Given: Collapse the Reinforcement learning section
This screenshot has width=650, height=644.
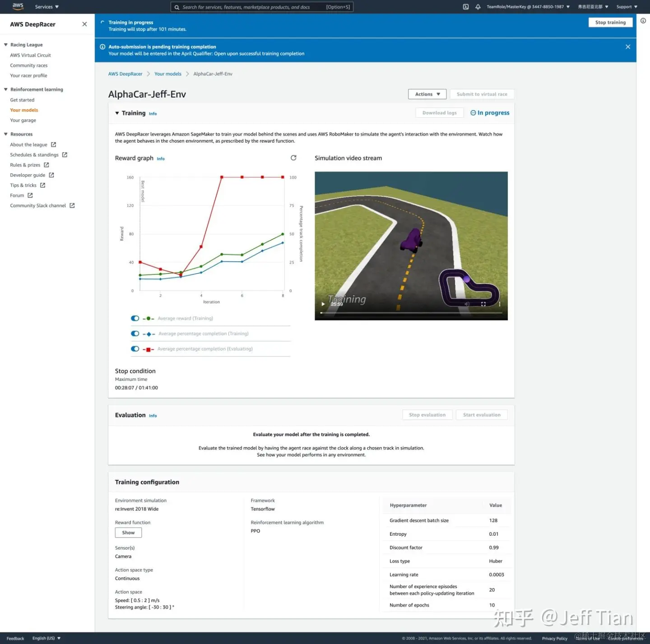Looking at the screenshot, I should tap(6, 89).
